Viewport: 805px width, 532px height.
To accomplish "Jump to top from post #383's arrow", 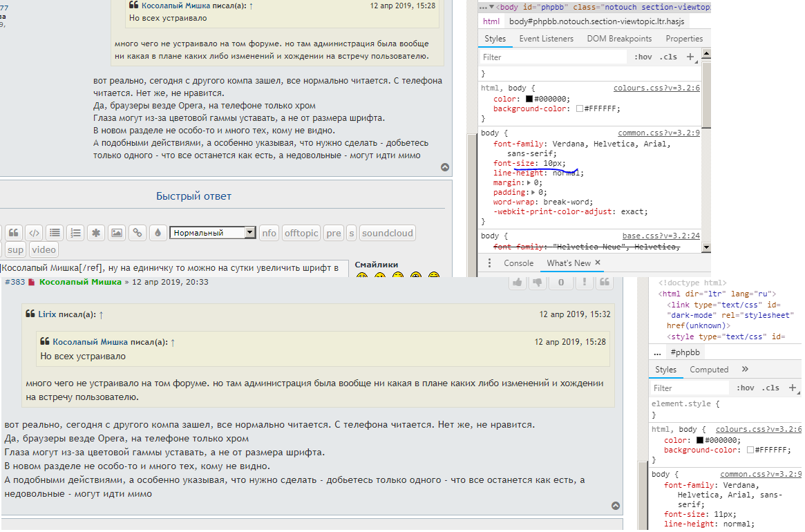I will [x=616, y=506].
